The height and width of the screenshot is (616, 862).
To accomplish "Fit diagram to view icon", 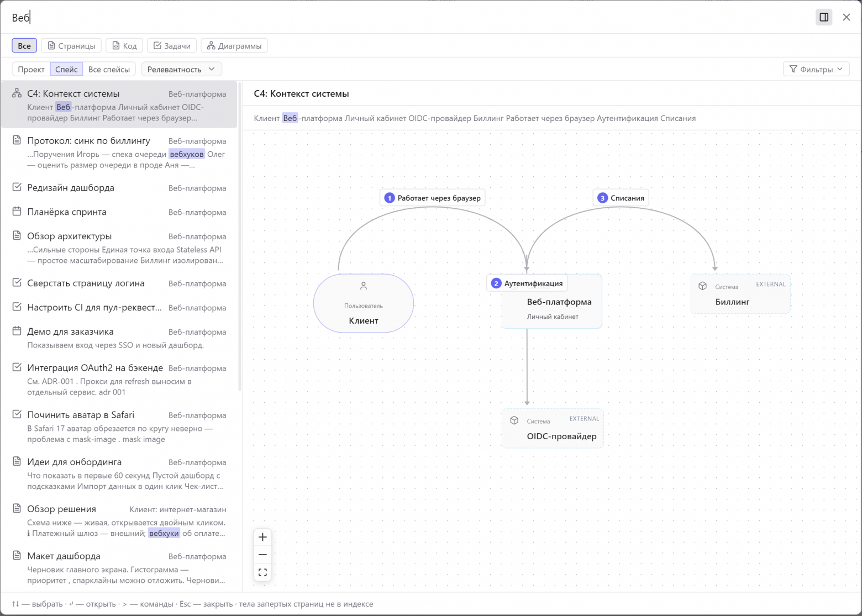I will coord(262,572).
